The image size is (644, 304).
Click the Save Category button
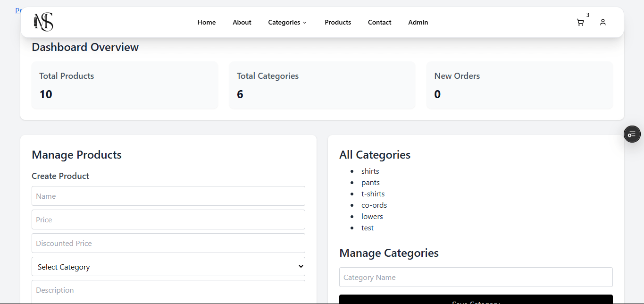pyautogui.click(x=476, y=299)
